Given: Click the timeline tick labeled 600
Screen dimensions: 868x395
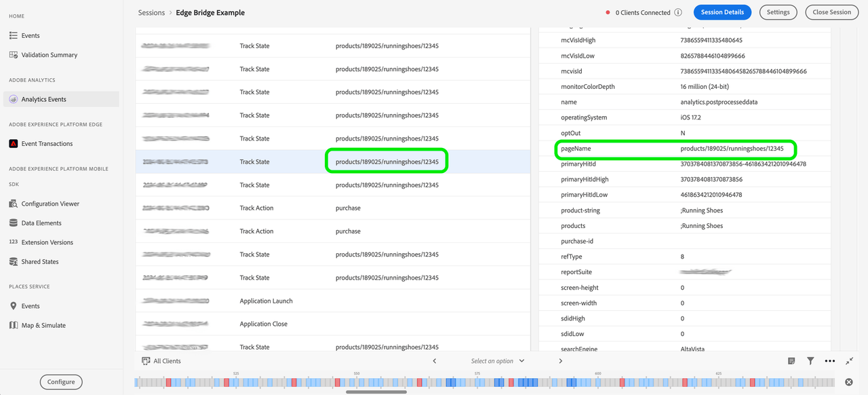Looking at the screenshot, I should pyautogui.click(x=598, y=374).
